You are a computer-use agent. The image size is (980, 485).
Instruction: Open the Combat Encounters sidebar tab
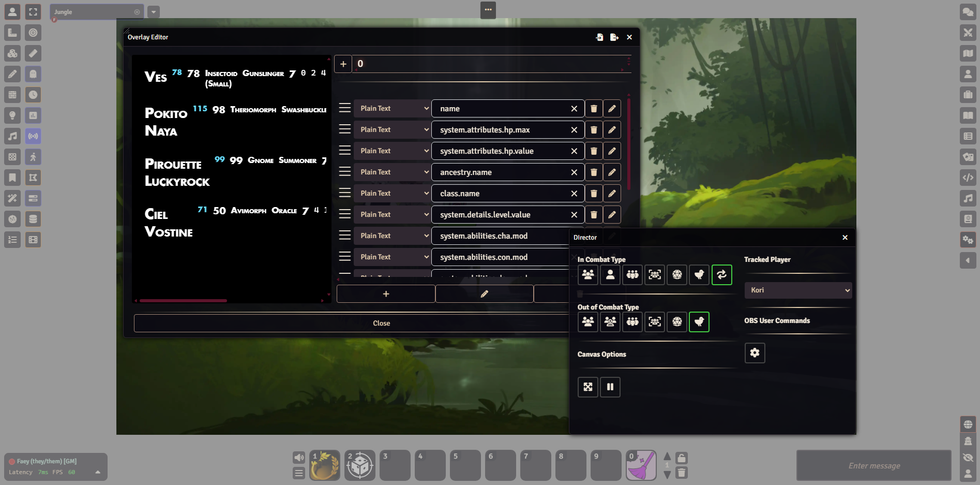coord(968,33)
